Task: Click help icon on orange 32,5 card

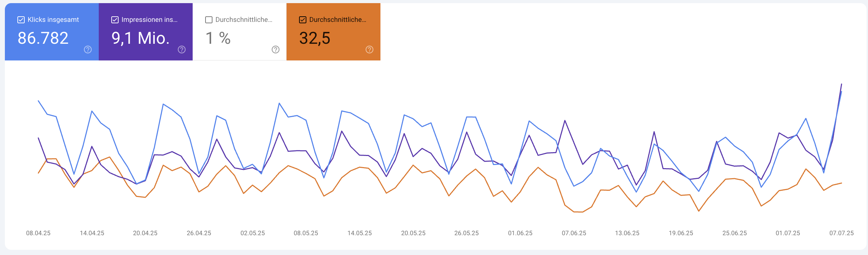Action: click(x=369, y=50)
